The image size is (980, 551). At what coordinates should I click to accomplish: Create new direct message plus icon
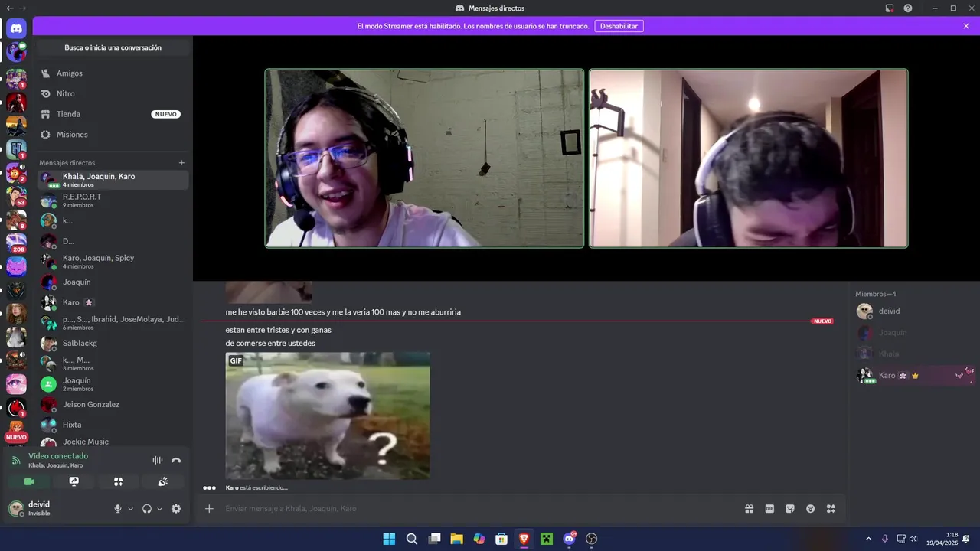(181, 163)
